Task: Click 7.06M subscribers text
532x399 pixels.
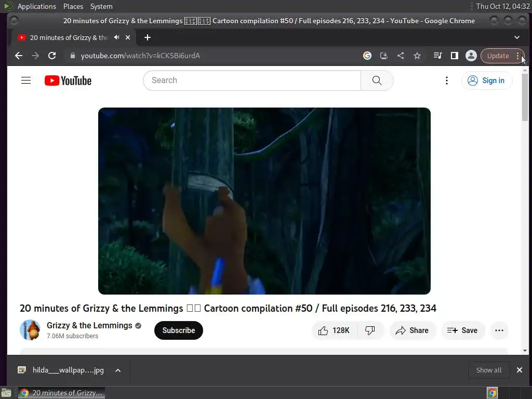Action: [x=72, y=336]
